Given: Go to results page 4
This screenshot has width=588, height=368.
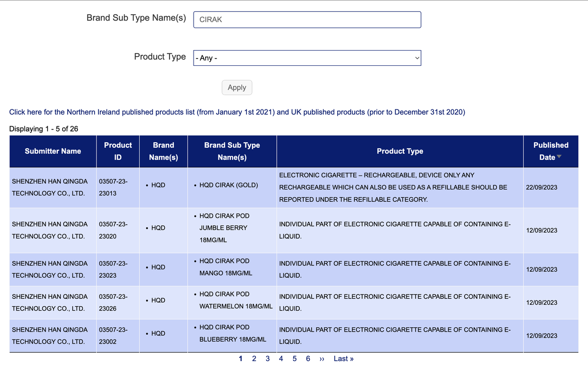Looking at the screenshot, I should click(x=281, y=359).
